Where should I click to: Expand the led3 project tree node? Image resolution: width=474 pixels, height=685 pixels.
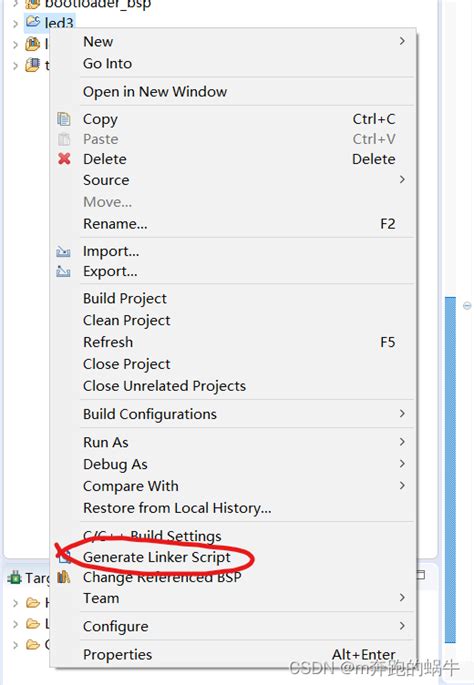(x=15, y=24)
